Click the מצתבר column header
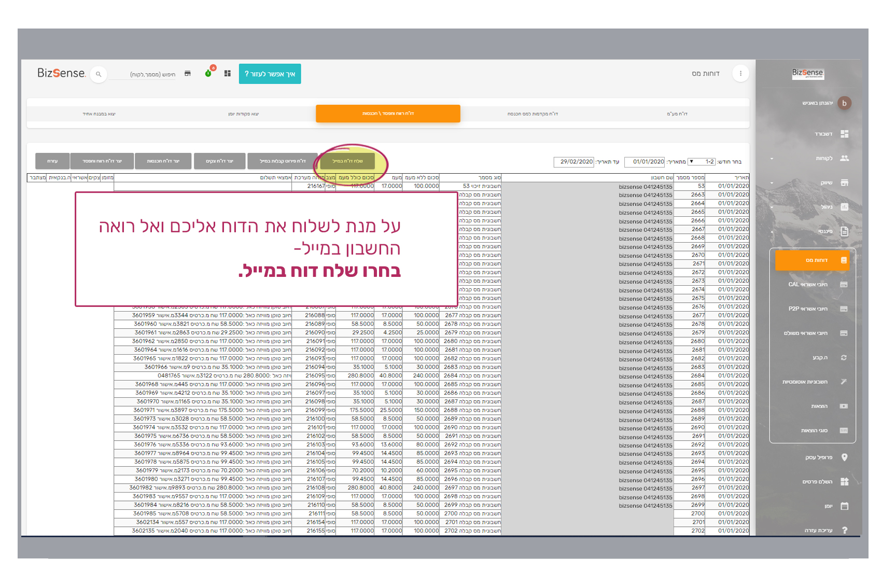Screen dimensions: 882x588 [37, 178]
